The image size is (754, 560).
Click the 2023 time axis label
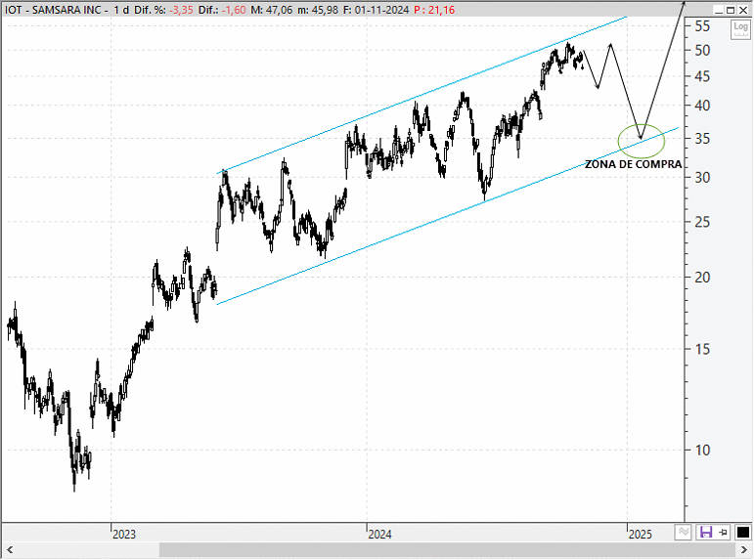pyautogui.click(x=124, y=534)
